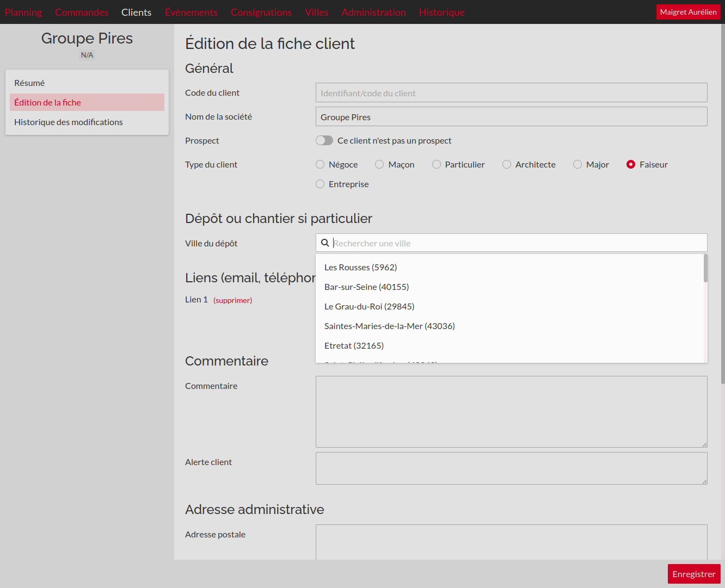Click into the Alerte client text area
725x588 pixels.
[x=511, y=468]
